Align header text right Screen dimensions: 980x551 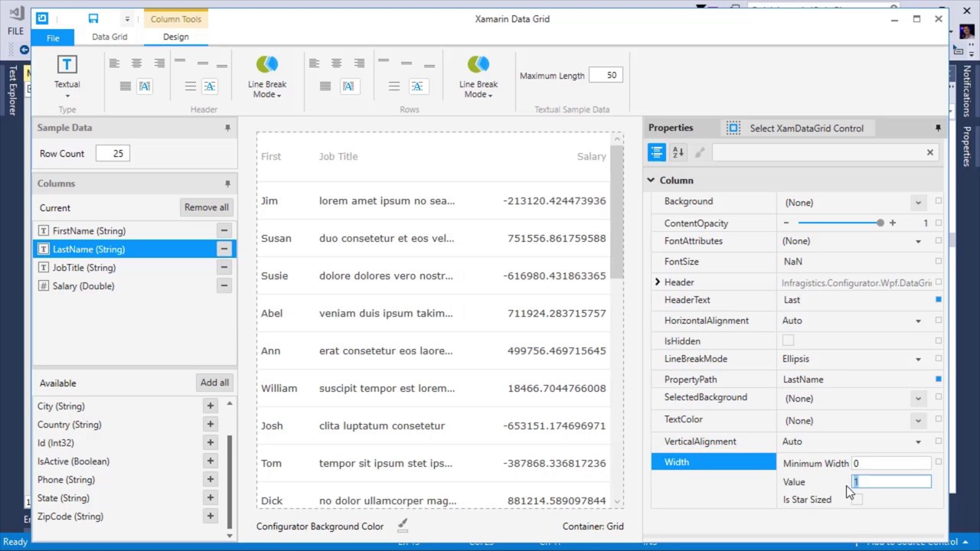pos(159,64)
